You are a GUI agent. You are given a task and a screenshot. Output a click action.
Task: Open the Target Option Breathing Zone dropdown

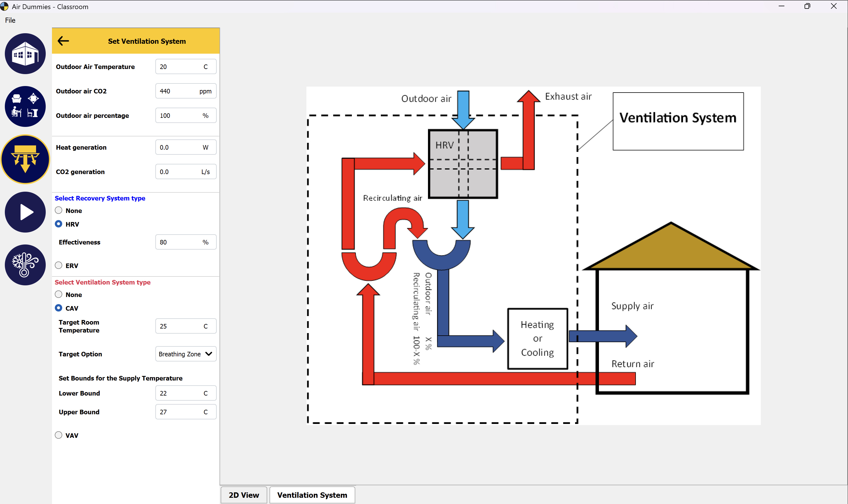pos(180,354)
